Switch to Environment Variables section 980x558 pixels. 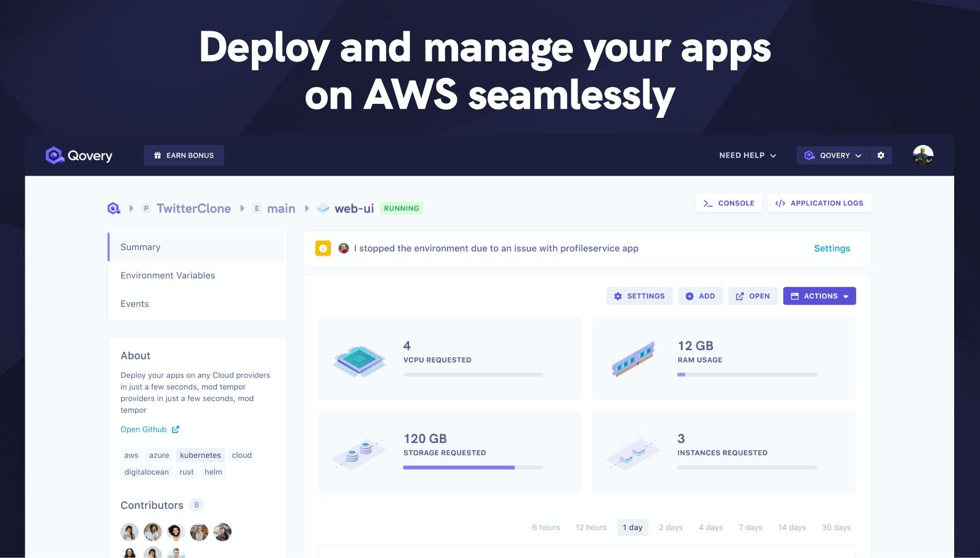(x=168, y=276)
